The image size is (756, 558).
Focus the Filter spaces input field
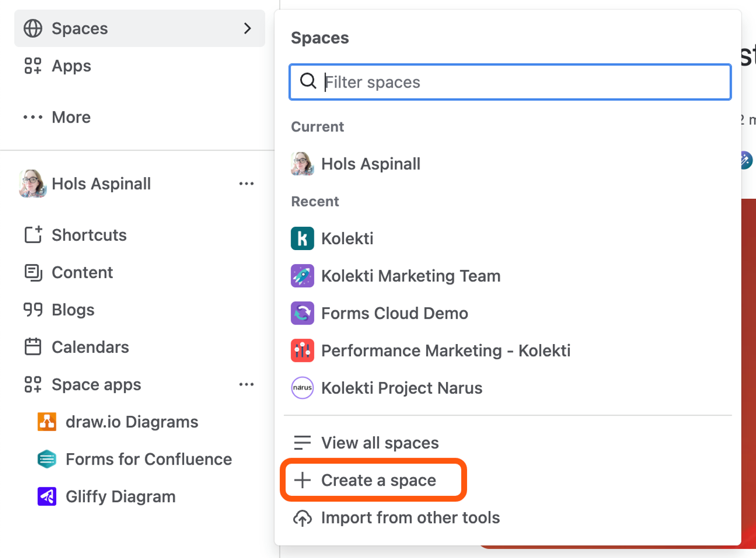[x=510, y=82]
